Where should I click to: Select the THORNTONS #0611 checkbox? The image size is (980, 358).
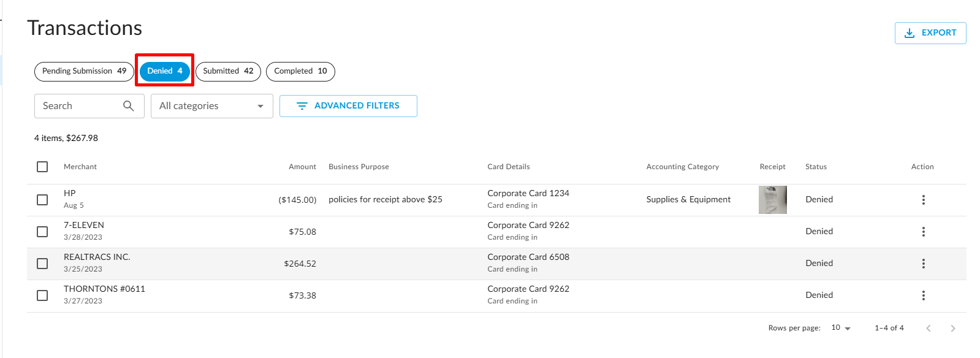(x=42, y=295)
